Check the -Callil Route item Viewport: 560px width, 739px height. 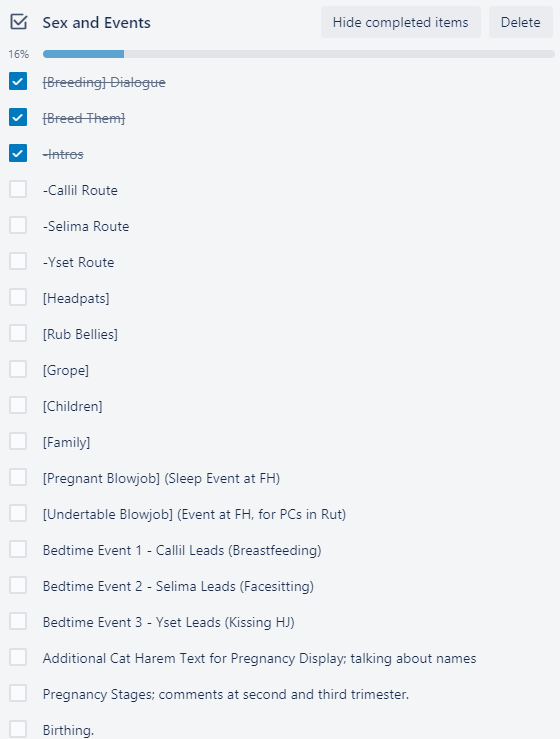click(18, 189)
